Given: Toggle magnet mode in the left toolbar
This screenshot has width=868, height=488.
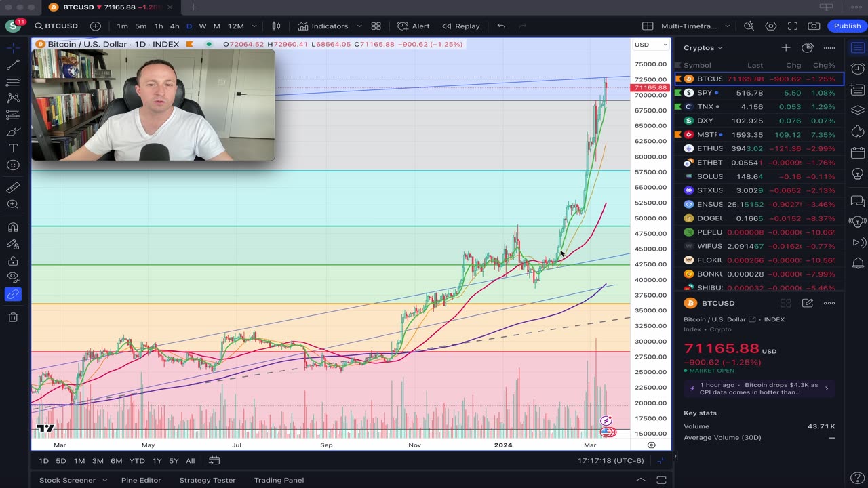Looking at the screenshot, I should 13,227.
